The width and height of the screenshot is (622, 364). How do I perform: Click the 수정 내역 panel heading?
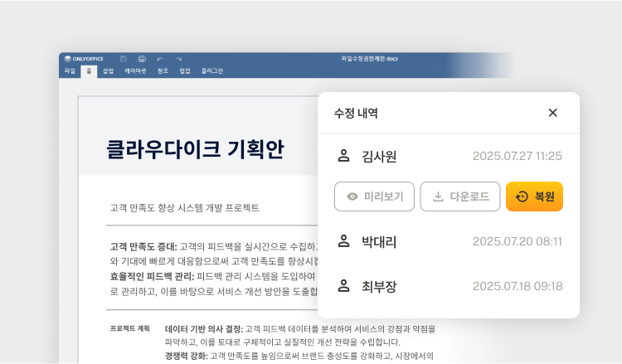[356, 114]
